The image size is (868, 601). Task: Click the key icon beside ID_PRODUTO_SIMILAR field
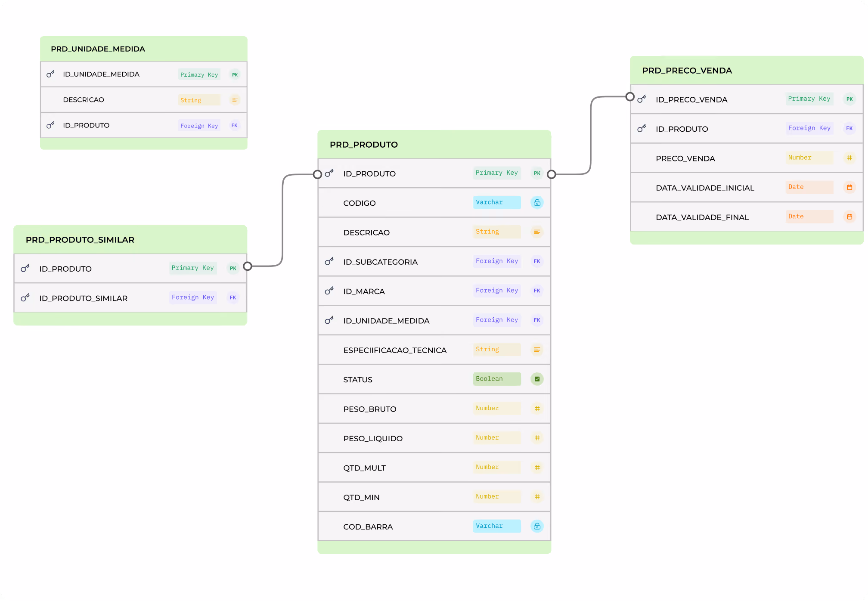(x=25, y=297)
